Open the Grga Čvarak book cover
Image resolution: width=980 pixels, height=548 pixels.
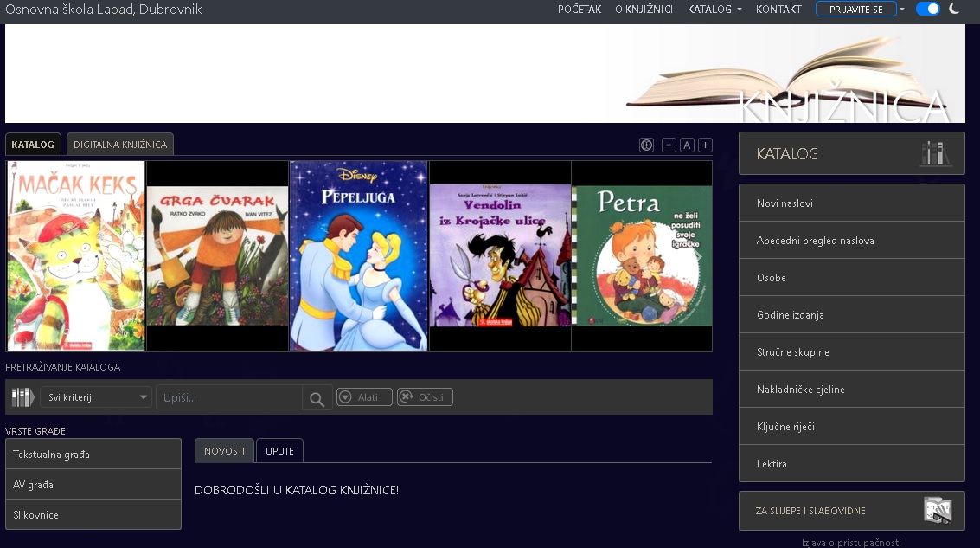click(217, 256)
